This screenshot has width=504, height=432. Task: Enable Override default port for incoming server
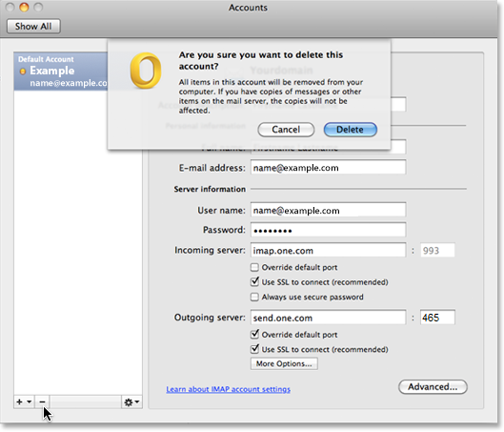tap(254, 267)
